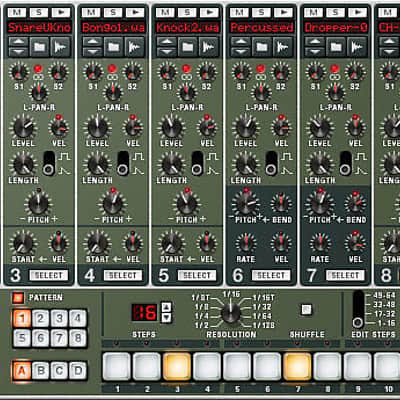The image size is (400, 400).
Task: Step channel 6 sample with up/down arrows
Action: pos(241,47)
